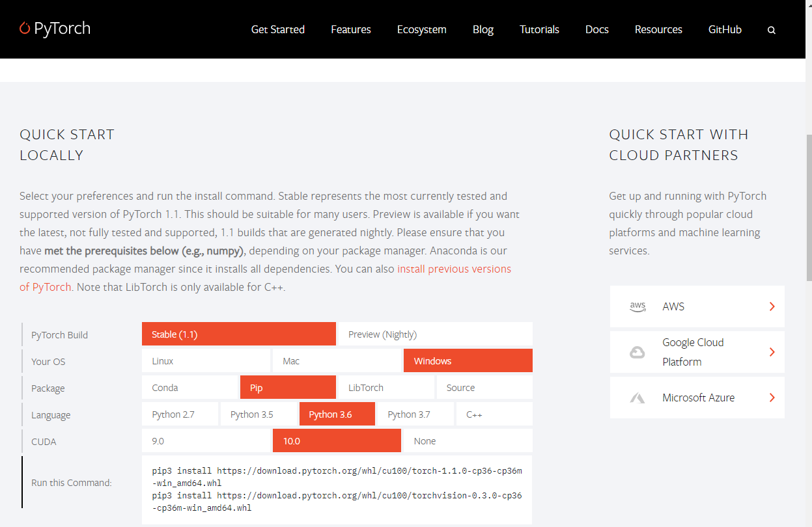Click the Quick Start With Cloud Partners heading
The height and width of the screenshot is (527, 812).
point(679,144)
